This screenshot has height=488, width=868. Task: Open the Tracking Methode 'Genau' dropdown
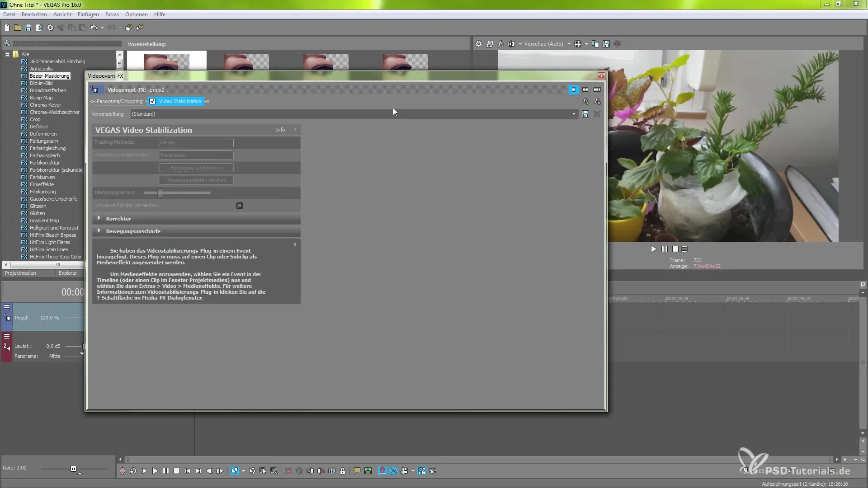(x=196, y=142)
